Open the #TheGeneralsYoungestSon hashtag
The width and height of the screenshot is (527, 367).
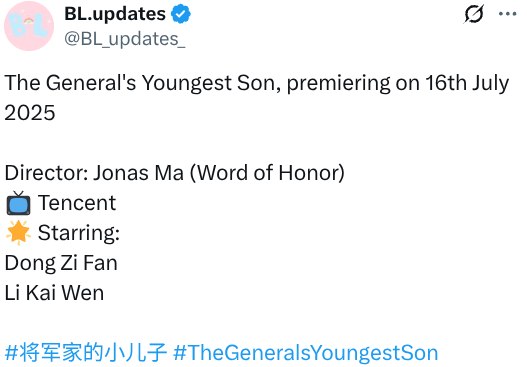coord(306,353)
